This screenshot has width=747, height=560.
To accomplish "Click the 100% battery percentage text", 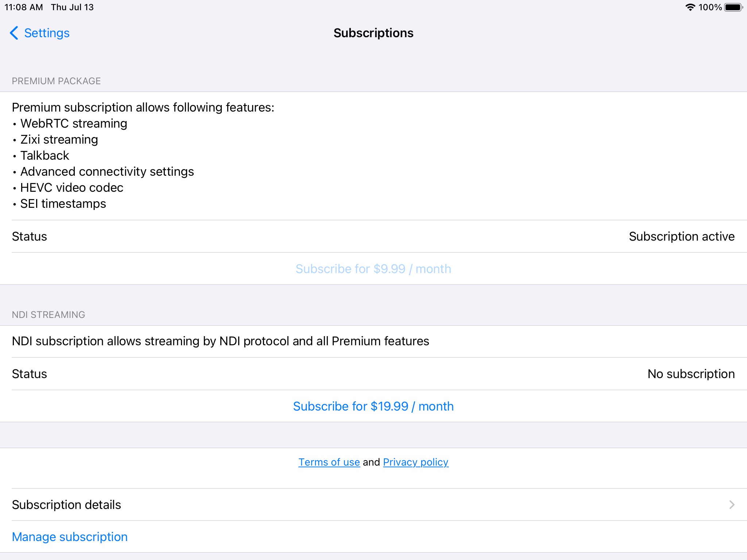I will click(x=709, y=8).
